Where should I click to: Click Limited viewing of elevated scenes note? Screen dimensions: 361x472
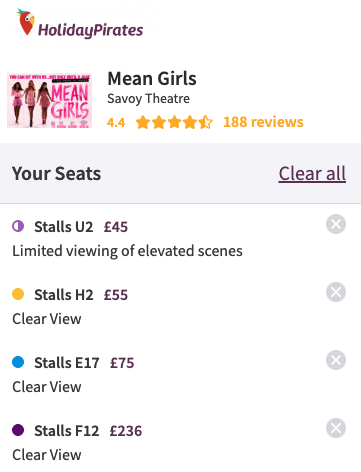(127, 251)
